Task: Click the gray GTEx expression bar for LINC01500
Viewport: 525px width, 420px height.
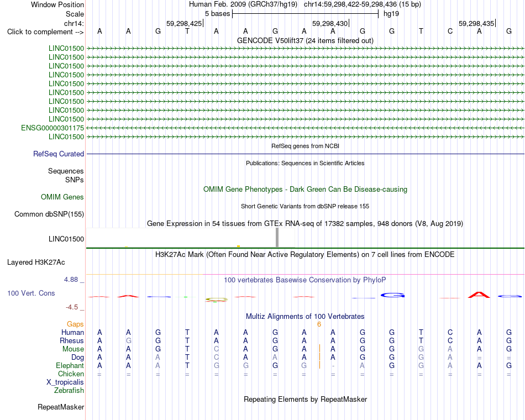Action: click(277, 238)
